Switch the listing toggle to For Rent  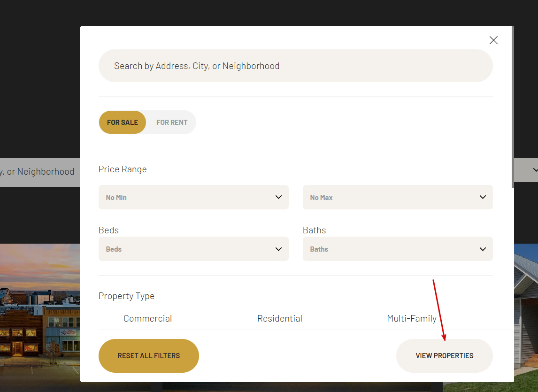pyautogui.click(x=172, y=122)
